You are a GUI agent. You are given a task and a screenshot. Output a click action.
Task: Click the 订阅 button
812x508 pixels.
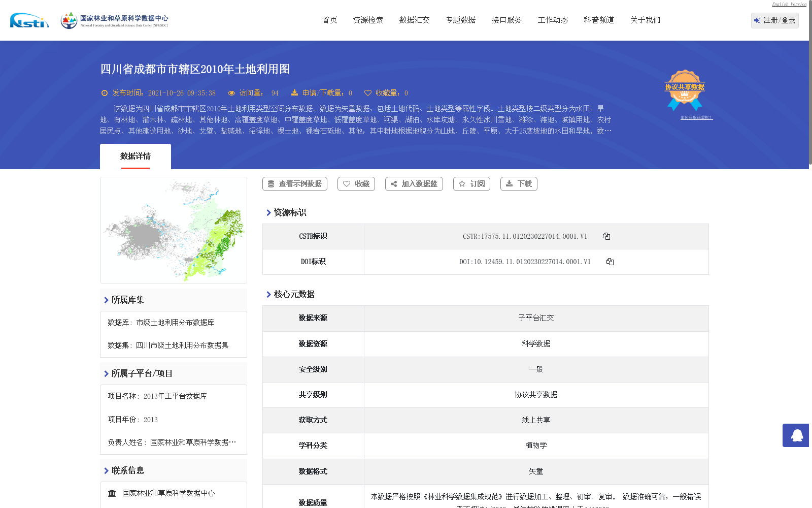tap(471, 184)
